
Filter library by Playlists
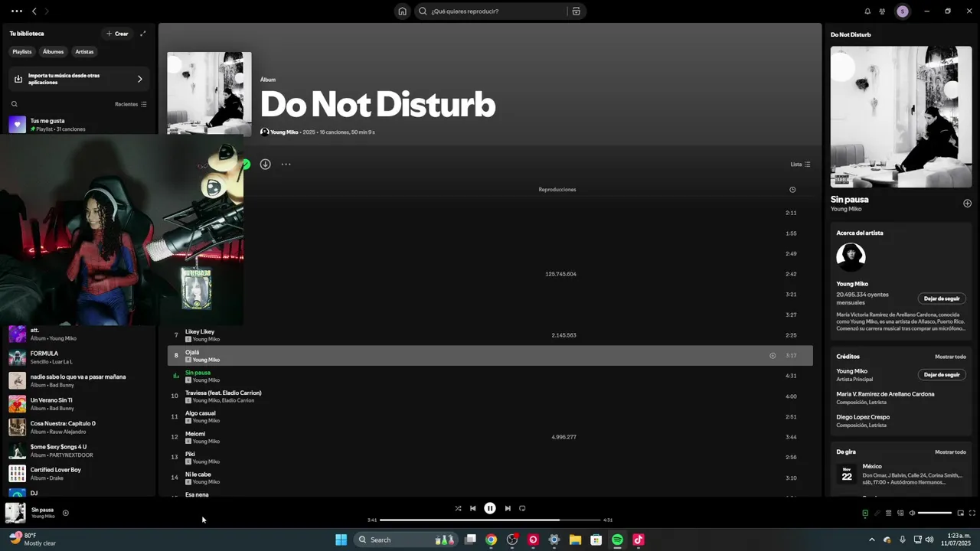[x=22, y=52]
